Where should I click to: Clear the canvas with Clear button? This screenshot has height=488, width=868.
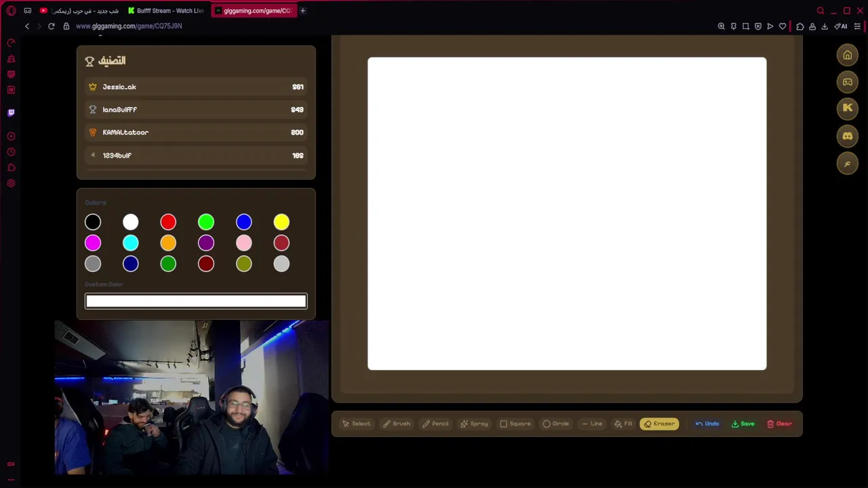click(x=780, y=424)
